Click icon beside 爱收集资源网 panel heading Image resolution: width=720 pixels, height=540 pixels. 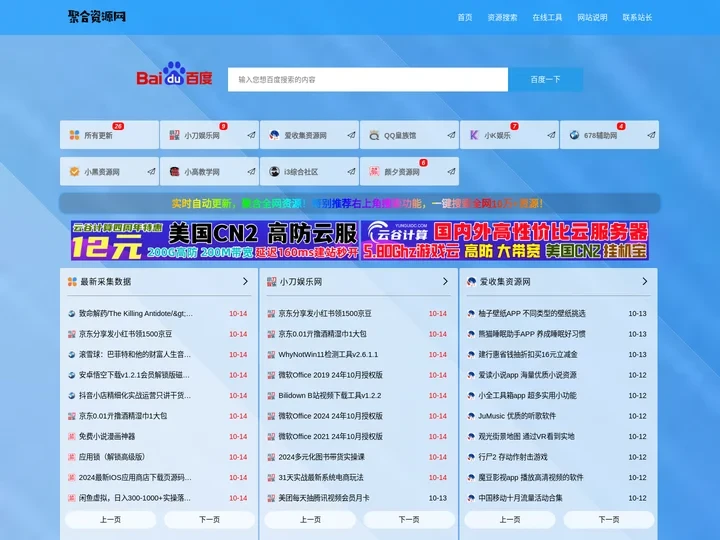471,281
